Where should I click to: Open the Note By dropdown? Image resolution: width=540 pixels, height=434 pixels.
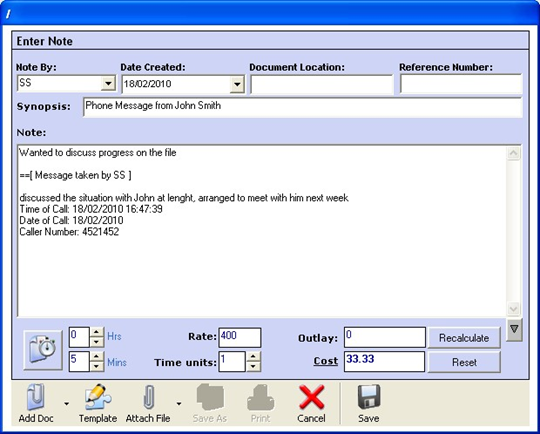(x=108, y=83)
